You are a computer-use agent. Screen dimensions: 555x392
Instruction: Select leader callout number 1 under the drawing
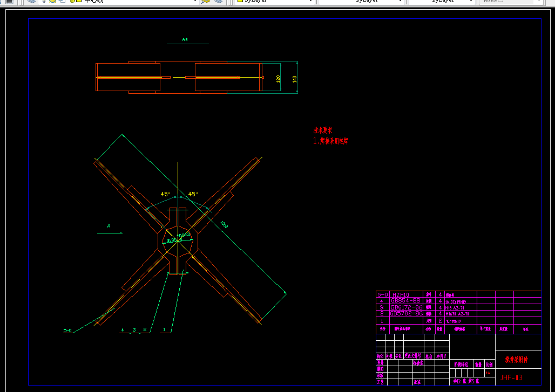click(164, 330)
